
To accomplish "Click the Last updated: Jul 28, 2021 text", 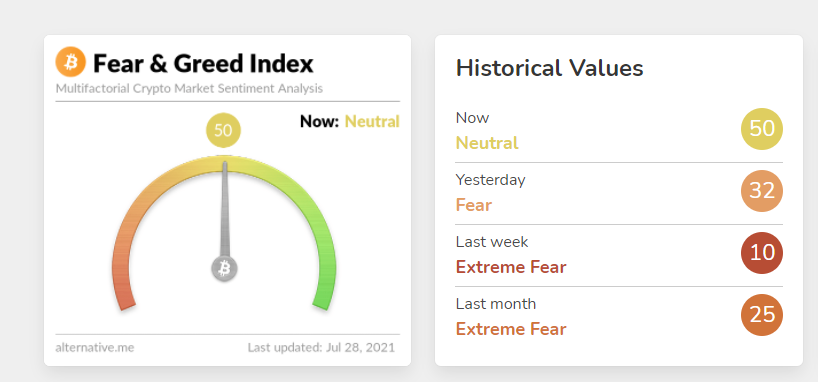I will pyautogui.click(x=321, y=347).
